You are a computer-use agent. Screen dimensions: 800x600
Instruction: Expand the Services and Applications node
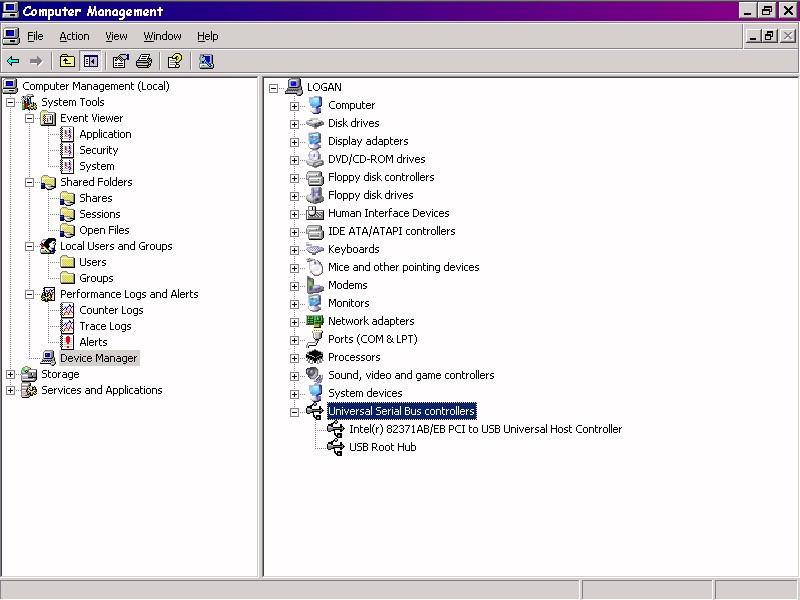click(x=10, y=390)
